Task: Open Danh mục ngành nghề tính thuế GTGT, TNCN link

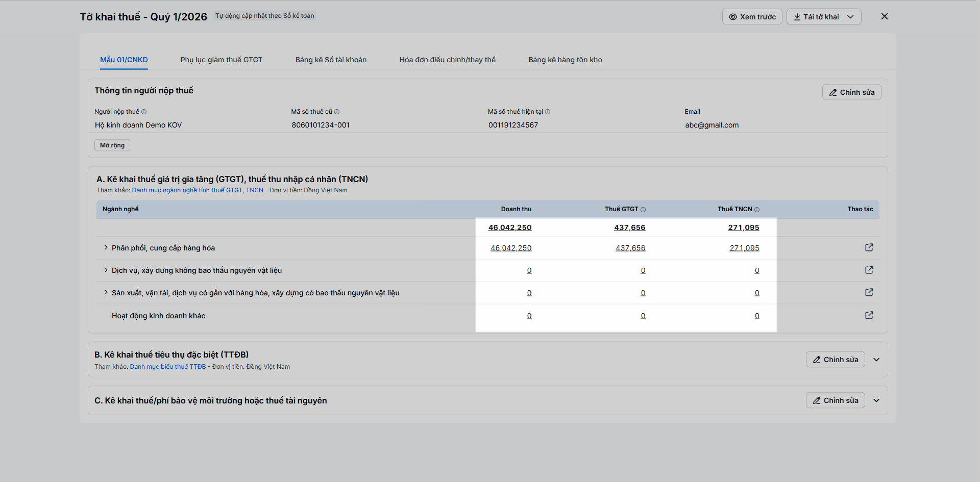Action: [x=198, y=190]
